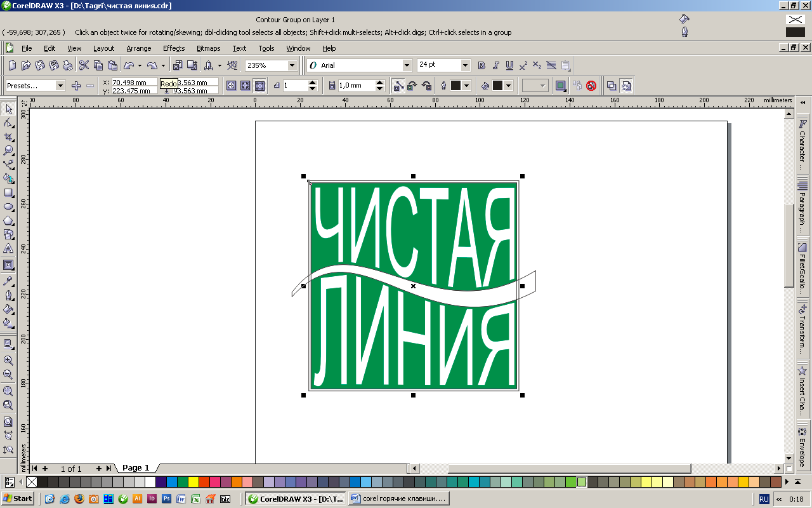
Task: Select the Polygon tool
Action: point(9,221)
